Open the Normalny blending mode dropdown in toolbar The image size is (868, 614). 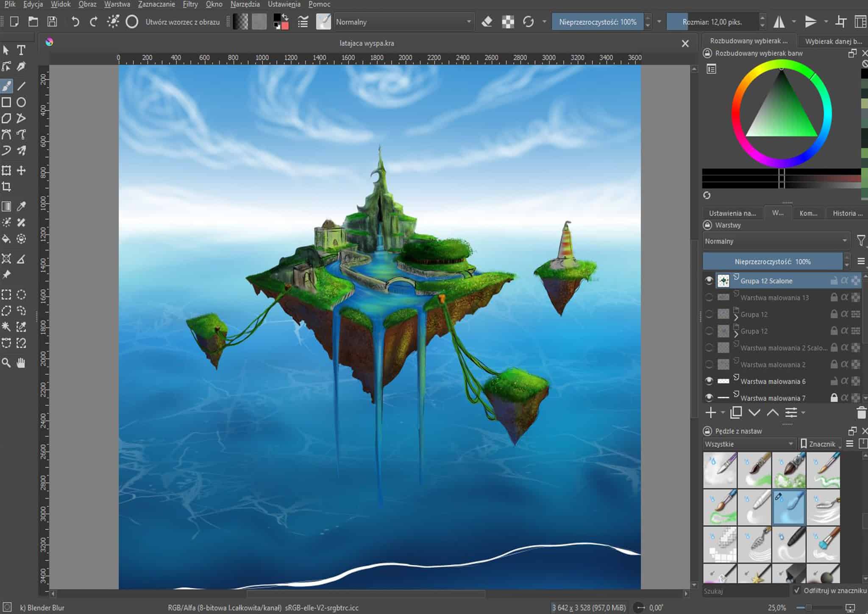coord(403,22)
